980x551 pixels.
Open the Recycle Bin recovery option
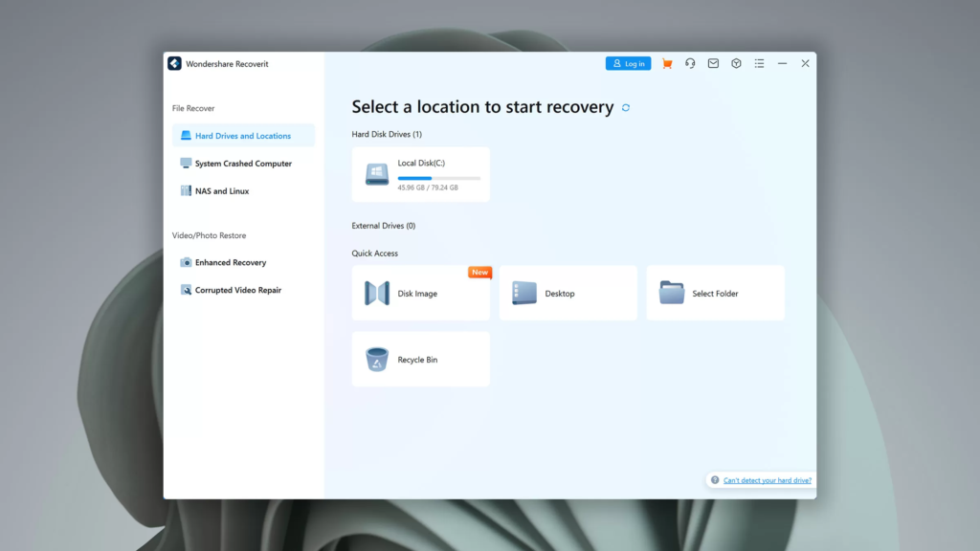[421, 359]
